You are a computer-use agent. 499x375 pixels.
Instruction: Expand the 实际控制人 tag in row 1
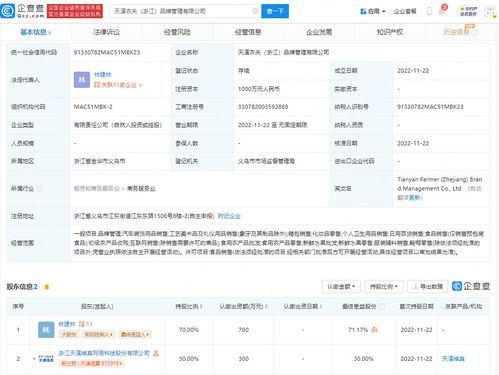point(98,334)
